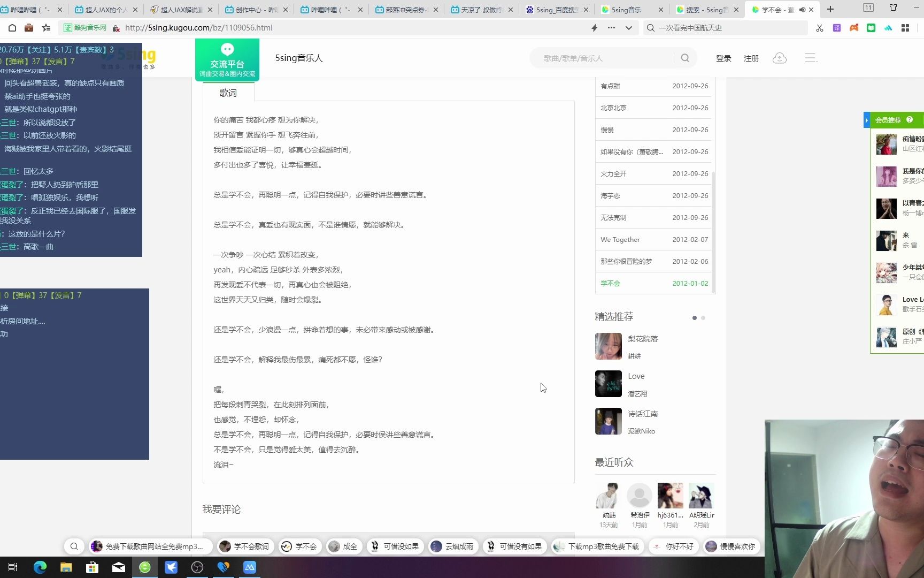Click the help question icon in 会员推荐
Viewport: 924px width, 578px height.
coord(910,119)
